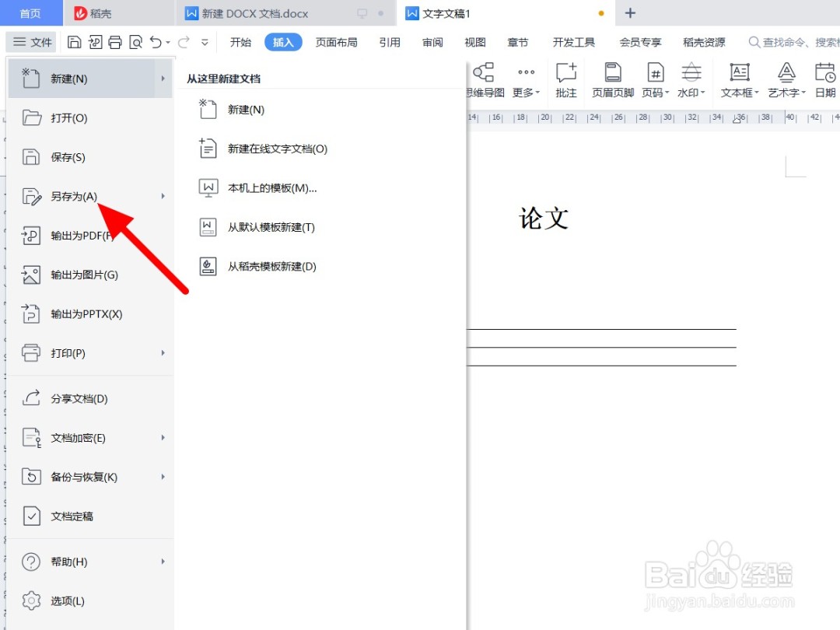The width and height of the screenshot is (840, 630).
Task: Switch to the 开发工具 ribbon tab
Action: point(574,42)
